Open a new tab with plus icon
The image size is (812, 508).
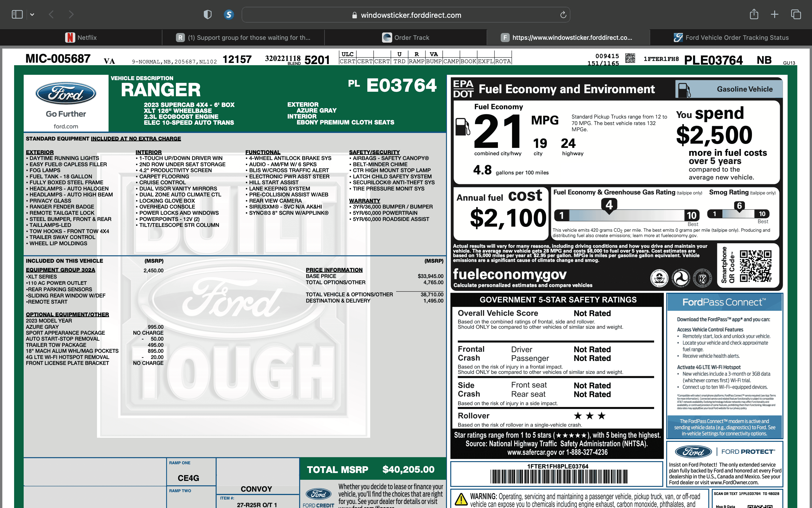[x=775, y=14]
